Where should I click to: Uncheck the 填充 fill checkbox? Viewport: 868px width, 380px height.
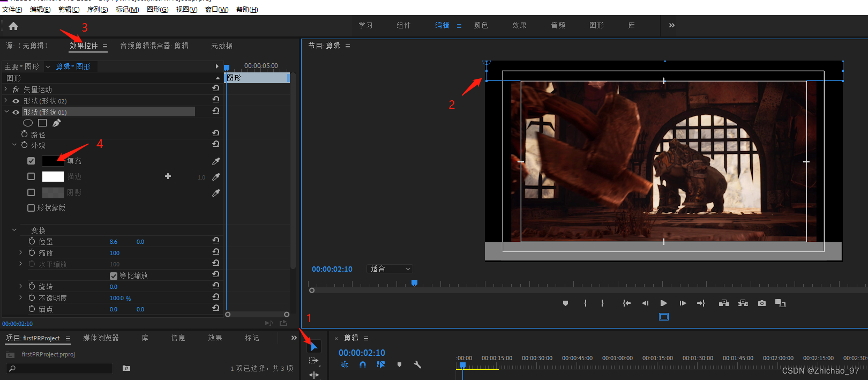(31, 161)
